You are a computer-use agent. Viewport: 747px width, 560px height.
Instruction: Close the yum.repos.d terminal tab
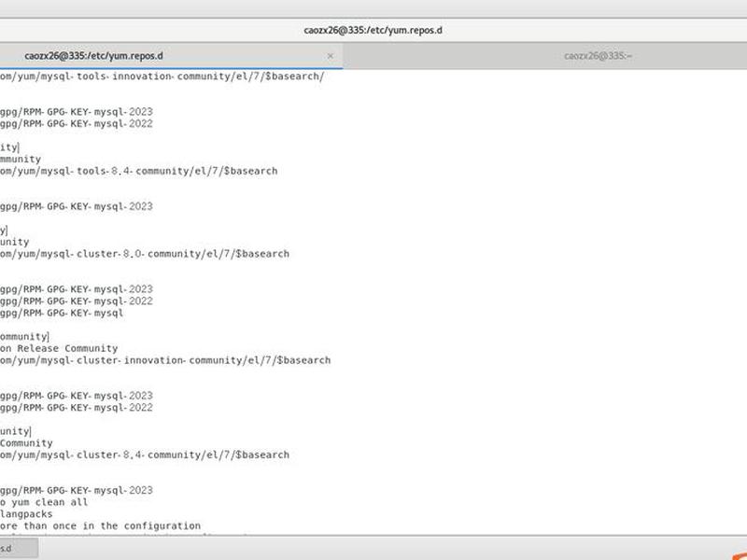pos(331,56)
